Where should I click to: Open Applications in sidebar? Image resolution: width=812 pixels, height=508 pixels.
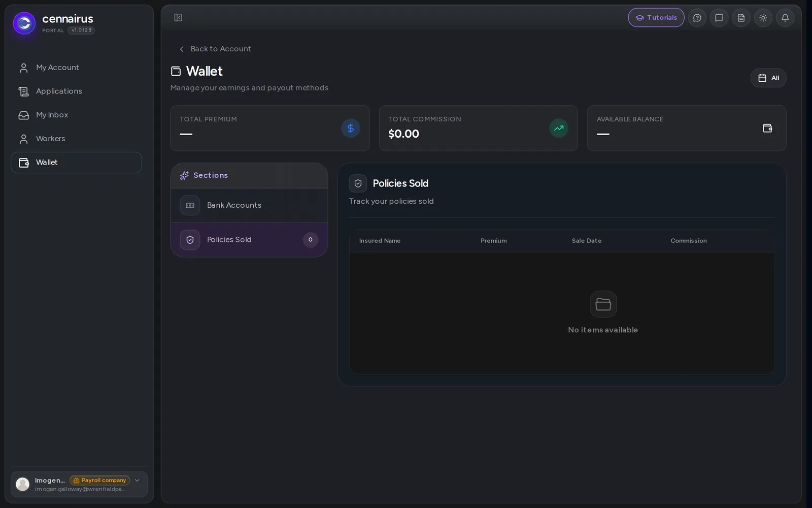76,91
